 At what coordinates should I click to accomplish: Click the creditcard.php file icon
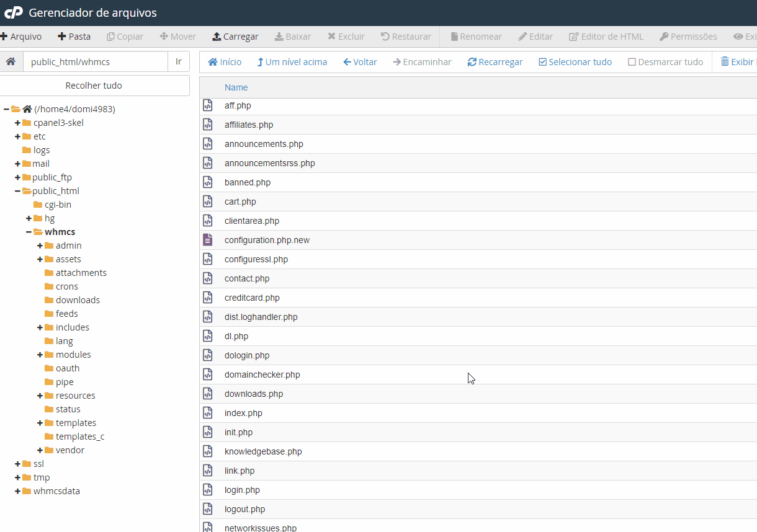208,298
